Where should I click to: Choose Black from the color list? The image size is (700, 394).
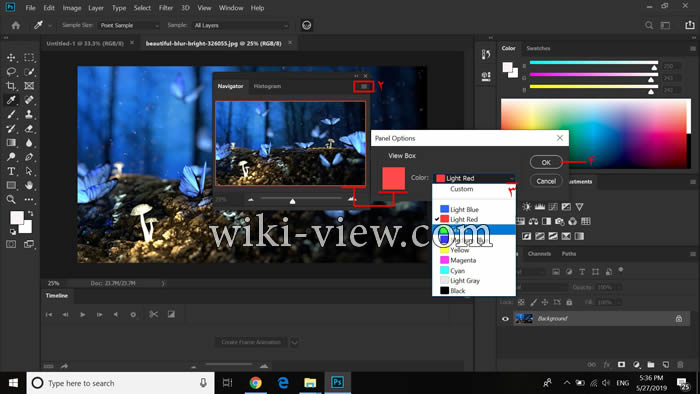pyautogui.click(x=474, y=290)
